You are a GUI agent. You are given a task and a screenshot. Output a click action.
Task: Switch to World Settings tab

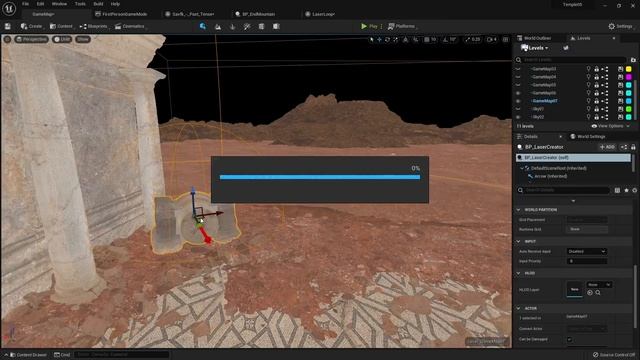click(x=588, y=137)
